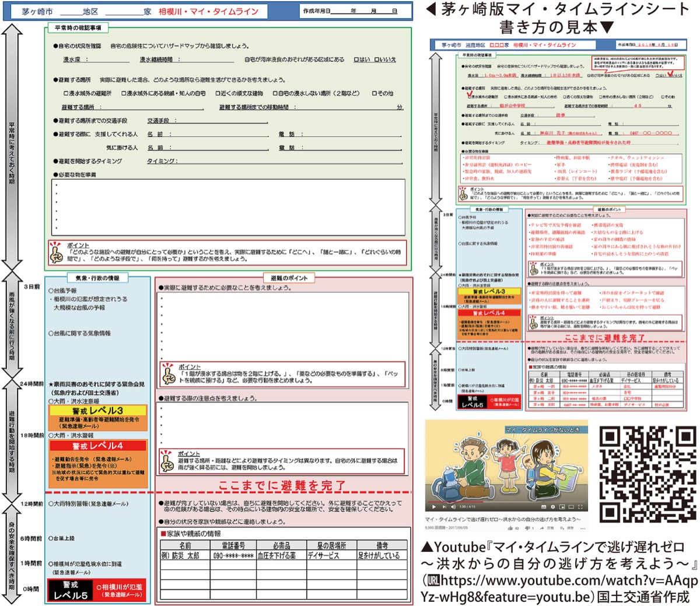Click the thumbs-down dislike icon
Screen dimensions: 700x606
[x=527, y=528]
